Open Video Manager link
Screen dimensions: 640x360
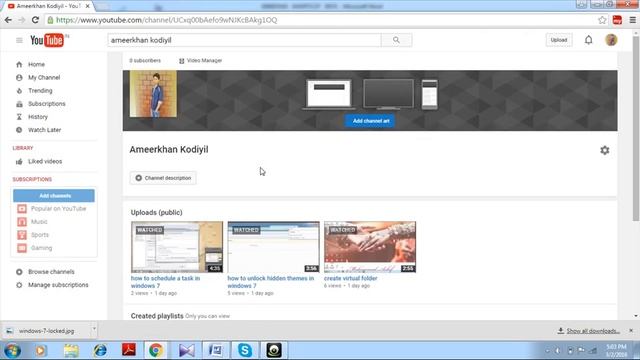(200, 60)
